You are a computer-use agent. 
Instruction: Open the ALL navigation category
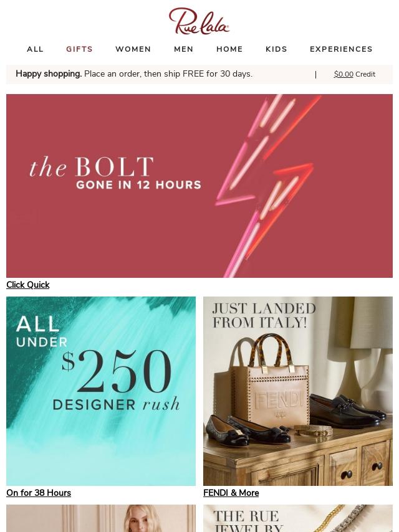(x=36, y=49)
